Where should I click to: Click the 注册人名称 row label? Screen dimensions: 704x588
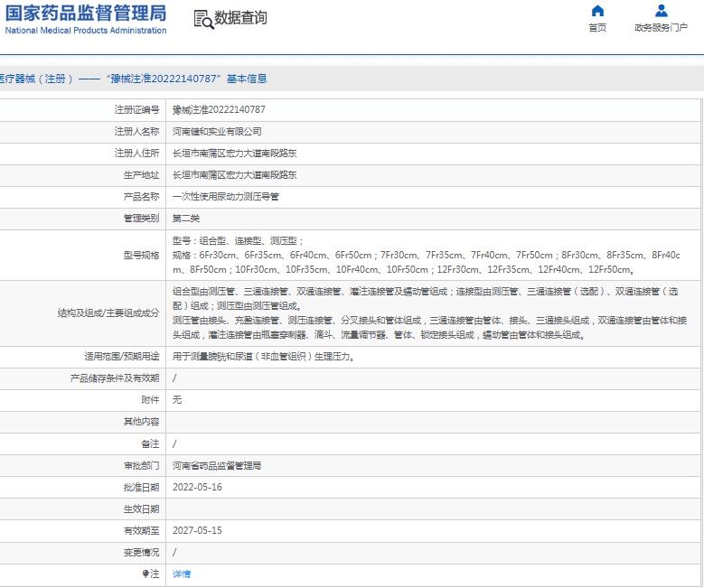[137, 132]
